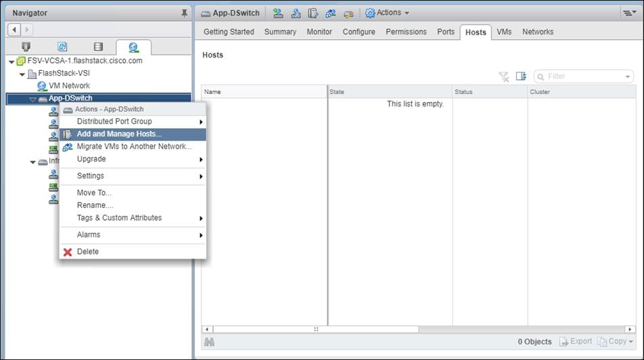The width and height of the screenshot is (644, 360).
Task: Open the panel options menu at top right
Action: tap(628, 13)
